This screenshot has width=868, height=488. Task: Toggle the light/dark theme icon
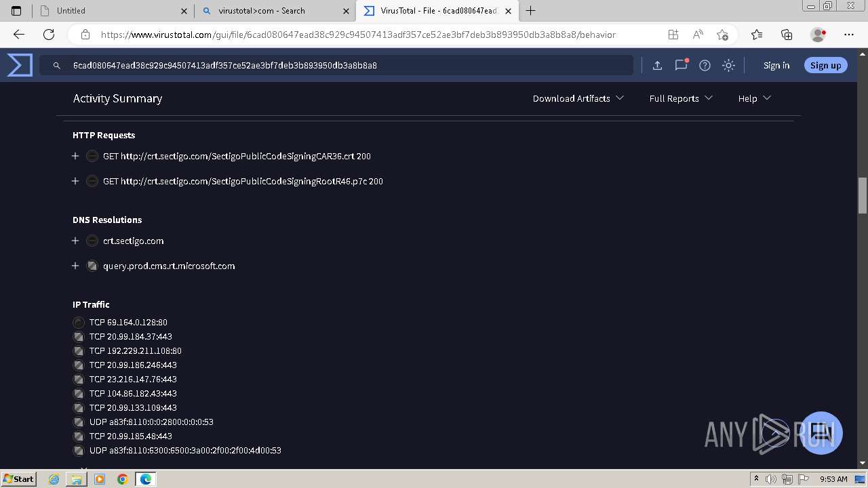tap(728, 65)
